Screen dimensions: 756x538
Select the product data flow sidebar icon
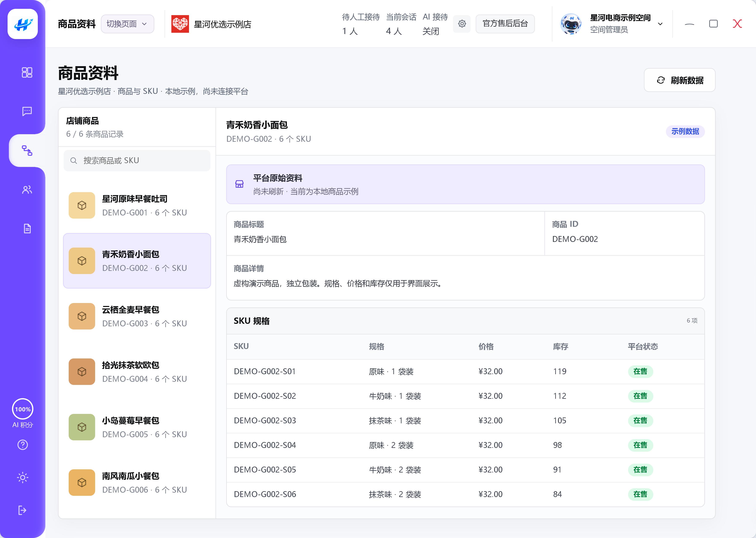(x=27, y=150)
